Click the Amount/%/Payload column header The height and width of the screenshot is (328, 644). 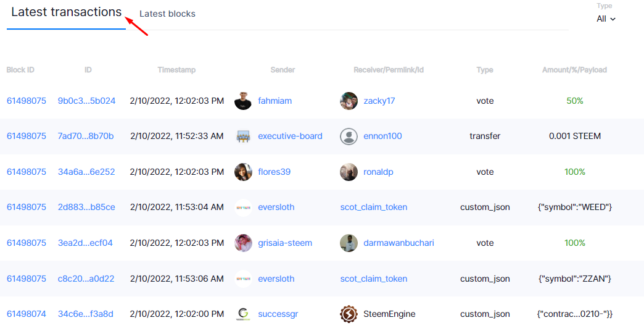click(574, 70)
